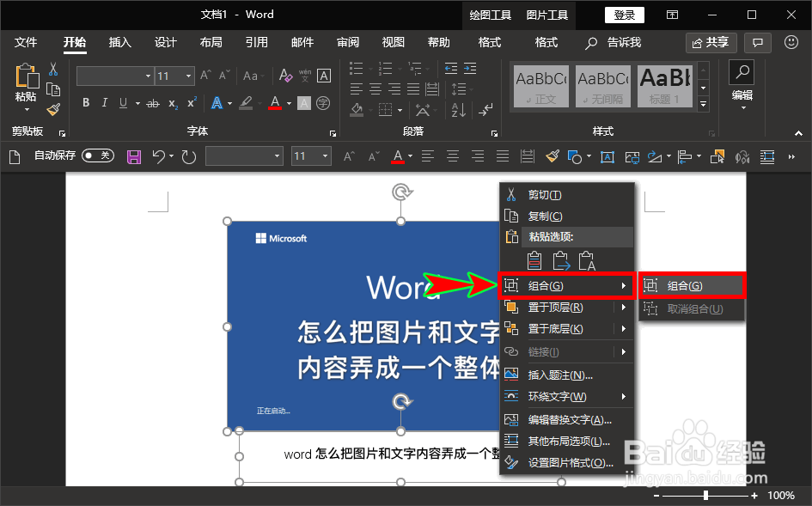Image resolution: width=812 pixels, height=506 pixels.
Task: Open quick access font name box
Action: tap(244, 155)
